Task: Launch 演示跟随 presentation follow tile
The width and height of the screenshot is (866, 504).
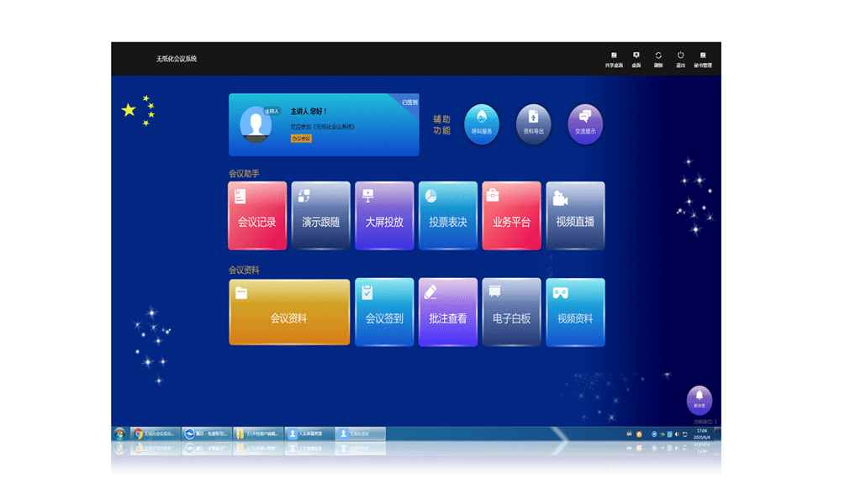Action: tap(320, 216)
